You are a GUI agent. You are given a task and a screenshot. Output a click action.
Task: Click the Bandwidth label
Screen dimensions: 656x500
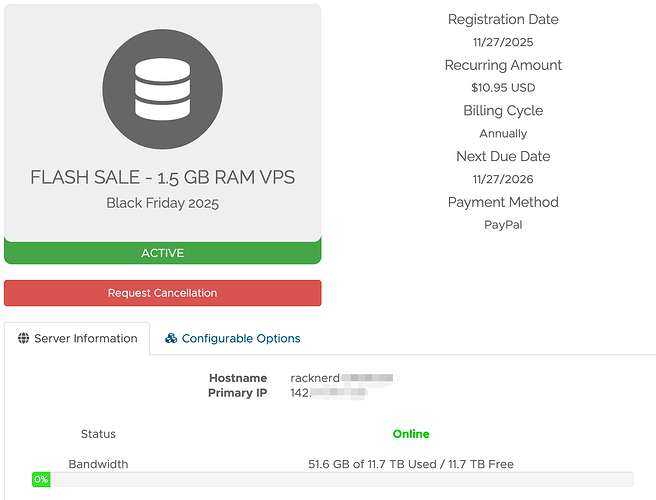pos(98,464)
